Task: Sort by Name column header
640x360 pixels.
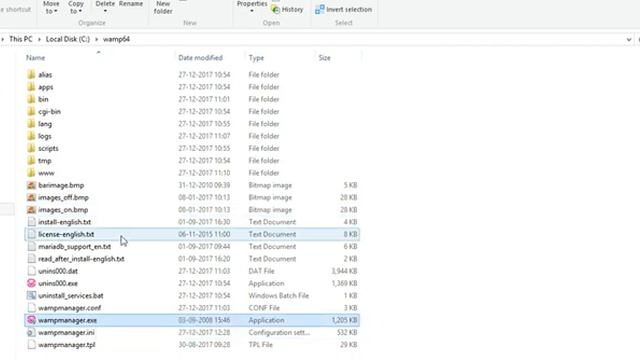Action: point(36,58)
